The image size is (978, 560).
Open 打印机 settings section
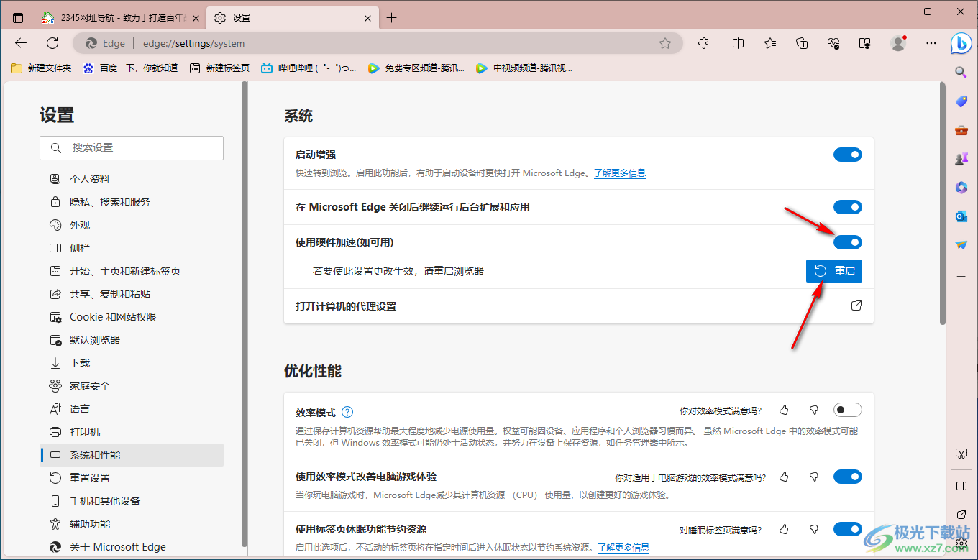click(132, 432)
